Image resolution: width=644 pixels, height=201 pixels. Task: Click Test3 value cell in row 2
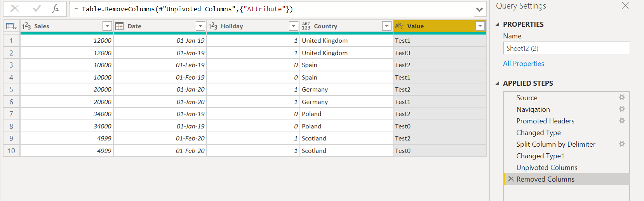[440, 53]
